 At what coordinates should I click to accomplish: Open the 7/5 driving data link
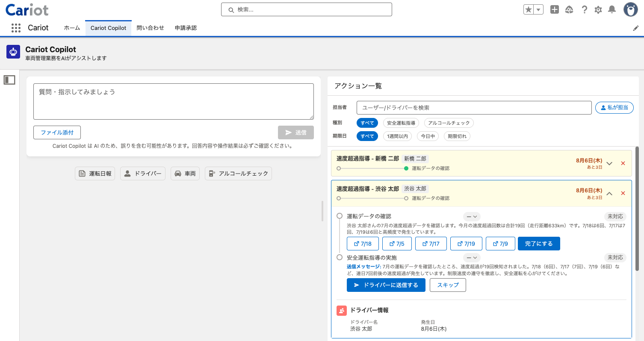[x=397, y=244]
